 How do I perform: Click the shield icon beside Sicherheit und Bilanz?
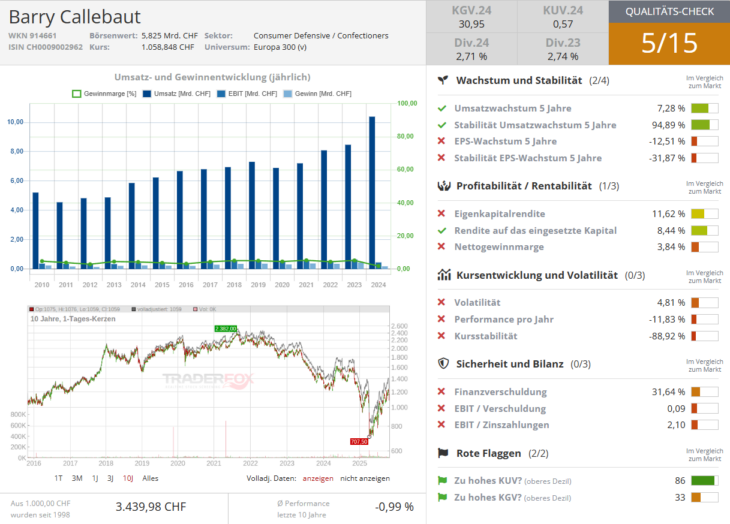click(x=442, y=364)
